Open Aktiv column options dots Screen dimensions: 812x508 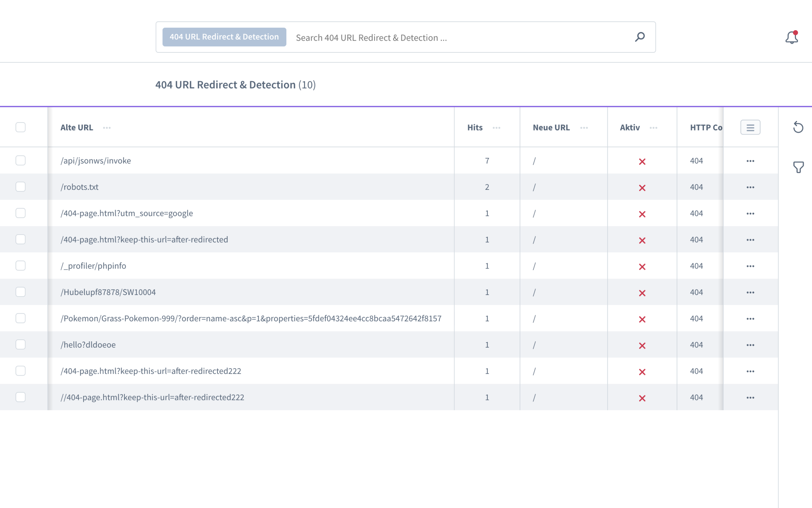click(653, 128)
